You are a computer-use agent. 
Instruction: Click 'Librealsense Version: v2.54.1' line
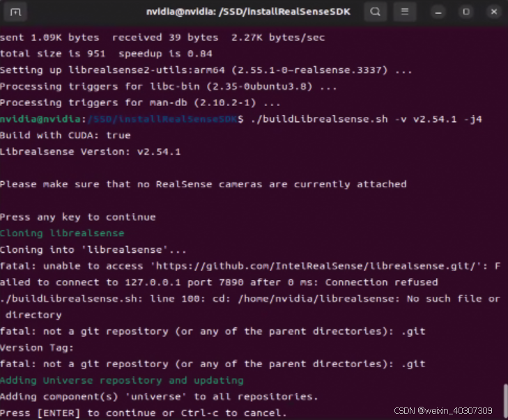tap(91, 152)
